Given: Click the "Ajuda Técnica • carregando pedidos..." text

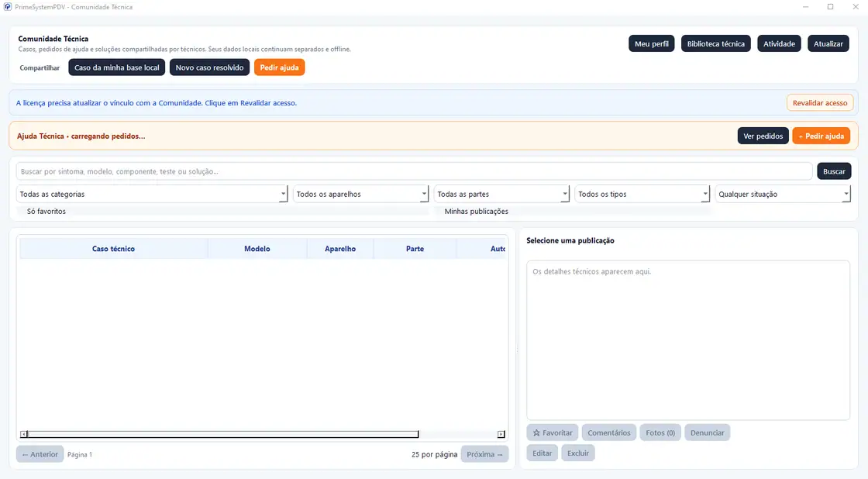Looking at the screenshot, I should (81, 136).
